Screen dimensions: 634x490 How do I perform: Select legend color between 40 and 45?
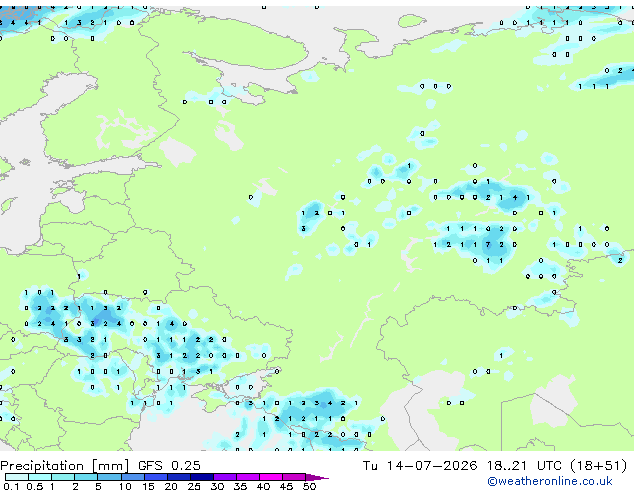[271, 477]
